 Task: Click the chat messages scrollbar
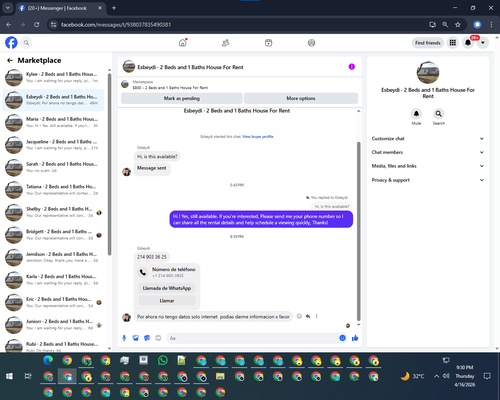pos(359,231)
